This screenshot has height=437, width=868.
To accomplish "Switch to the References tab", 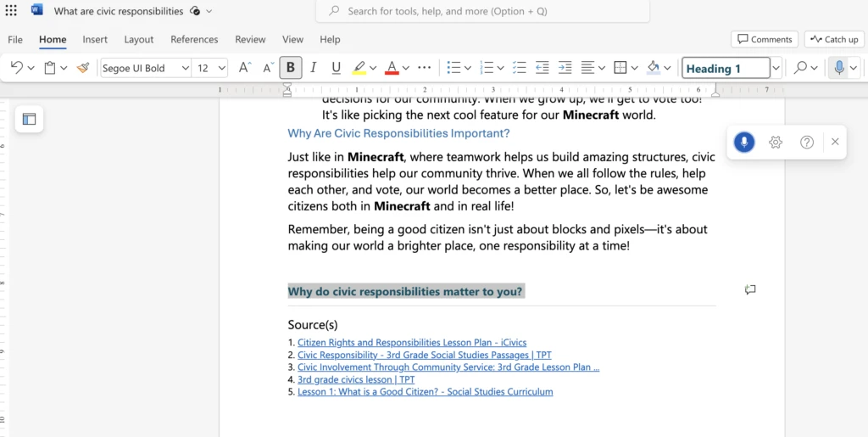I will [x=194, y=39].
